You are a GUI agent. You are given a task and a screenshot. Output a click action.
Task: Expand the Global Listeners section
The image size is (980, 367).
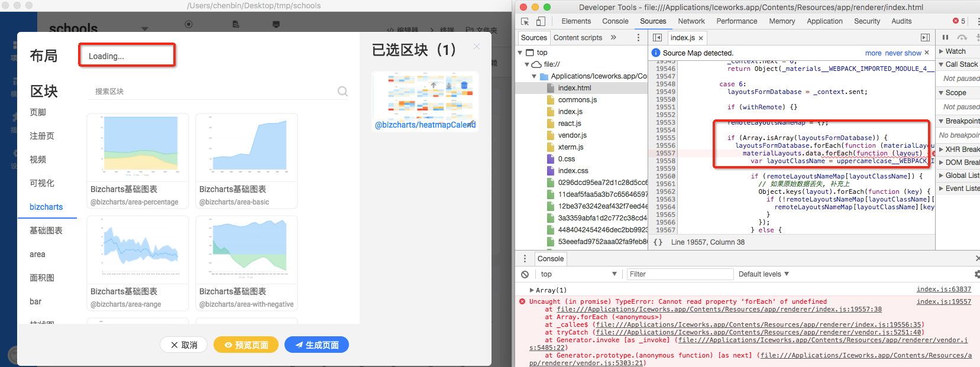click(941, 176)
